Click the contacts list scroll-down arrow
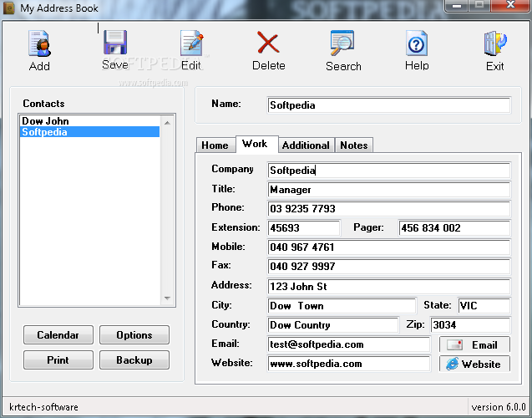 pos(167,298)
